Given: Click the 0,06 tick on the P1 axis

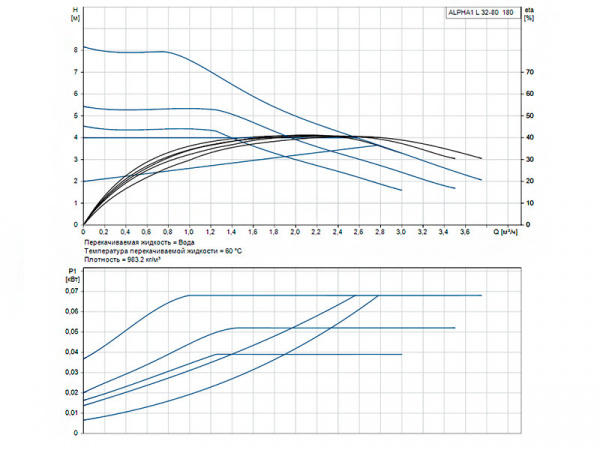Looking at the screenshot, I should [72, 311].
